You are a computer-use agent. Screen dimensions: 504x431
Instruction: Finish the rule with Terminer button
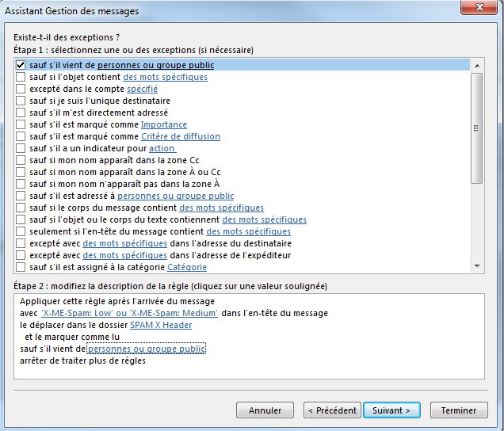point(459,410)
